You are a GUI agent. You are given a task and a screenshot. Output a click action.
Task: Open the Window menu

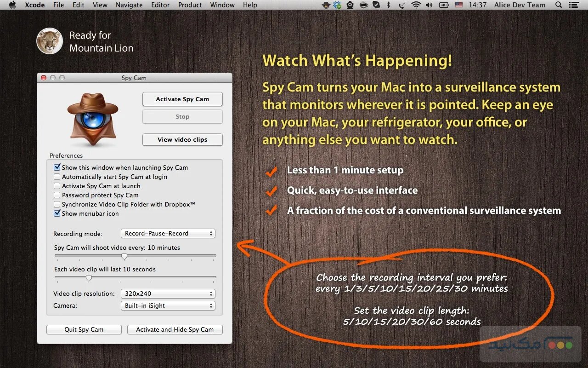point(222,5)
